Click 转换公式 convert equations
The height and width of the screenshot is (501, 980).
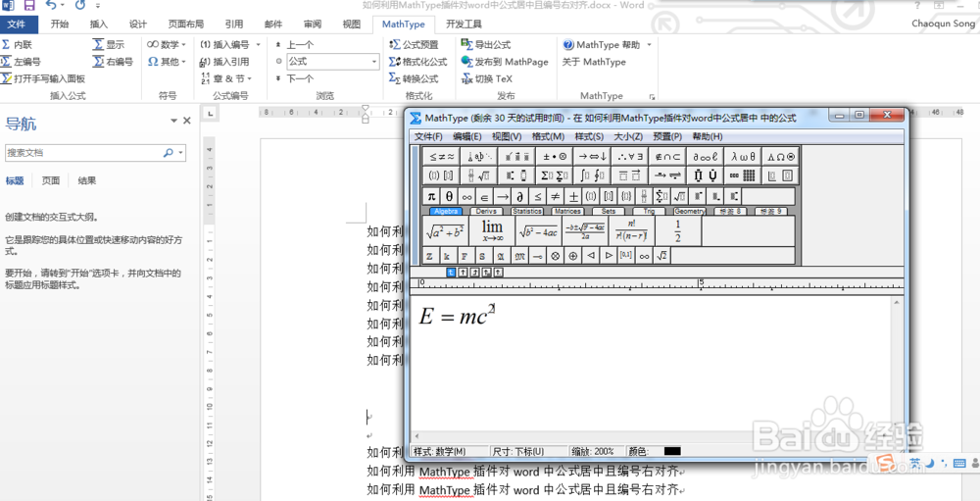(x=414, y=78)
